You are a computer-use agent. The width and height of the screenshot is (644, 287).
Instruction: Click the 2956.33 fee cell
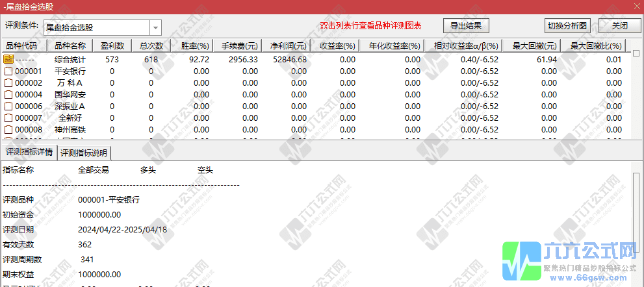tap(243, 60)
